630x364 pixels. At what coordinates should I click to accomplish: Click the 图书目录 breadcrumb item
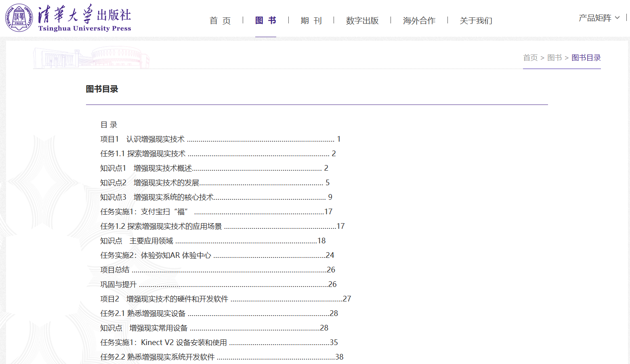586,58
